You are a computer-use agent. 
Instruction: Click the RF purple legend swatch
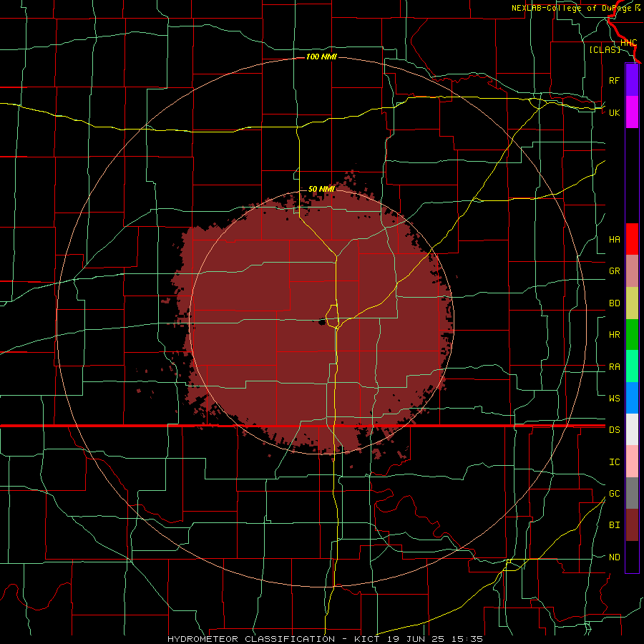pyautogui.click(x=632, y=80)
